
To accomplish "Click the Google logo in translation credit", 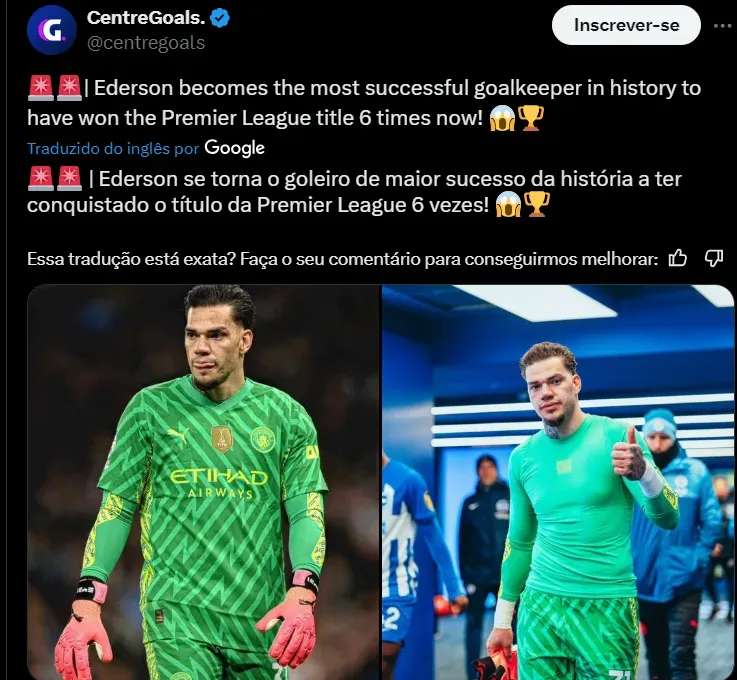I will click(x=235, y=148).
